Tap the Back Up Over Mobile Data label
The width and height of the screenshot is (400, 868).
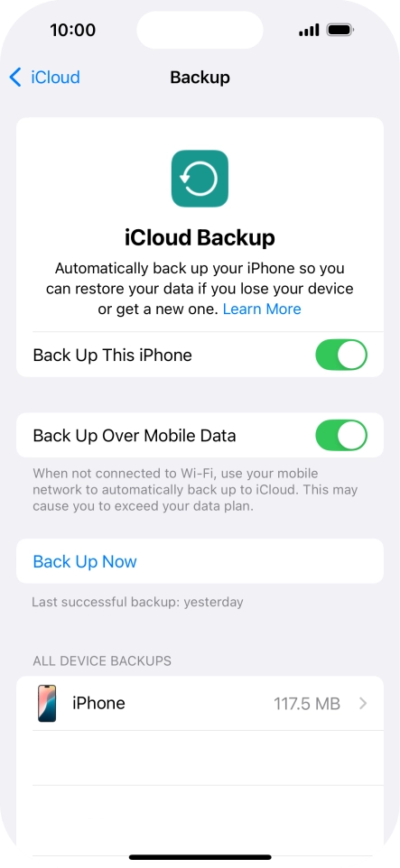click(x=135, y=436)
